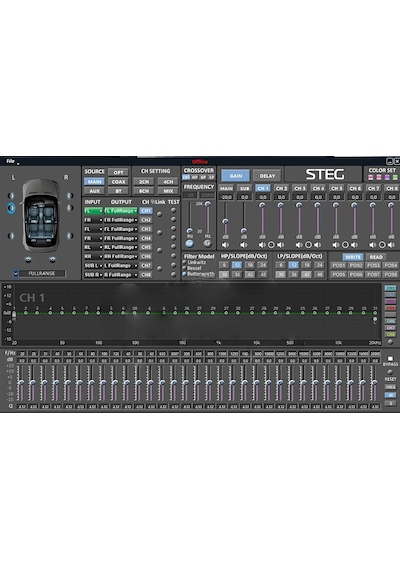The height and width of the screenshot is (570, 400).
Task: Select the highlighted left front door speaker icon
Action: coord(11,208)
